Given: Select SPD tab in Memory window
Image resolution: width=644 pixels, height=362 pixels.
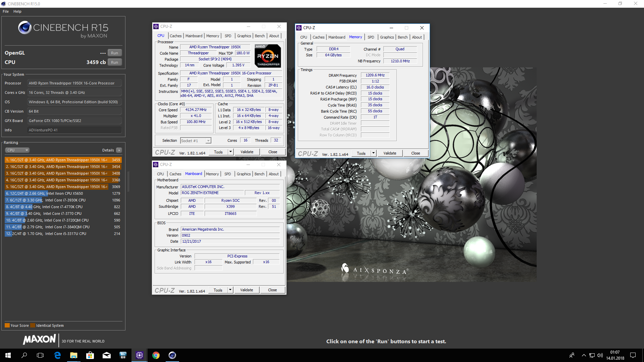Looking at the screenshot, I should click(x=371, y=37).
